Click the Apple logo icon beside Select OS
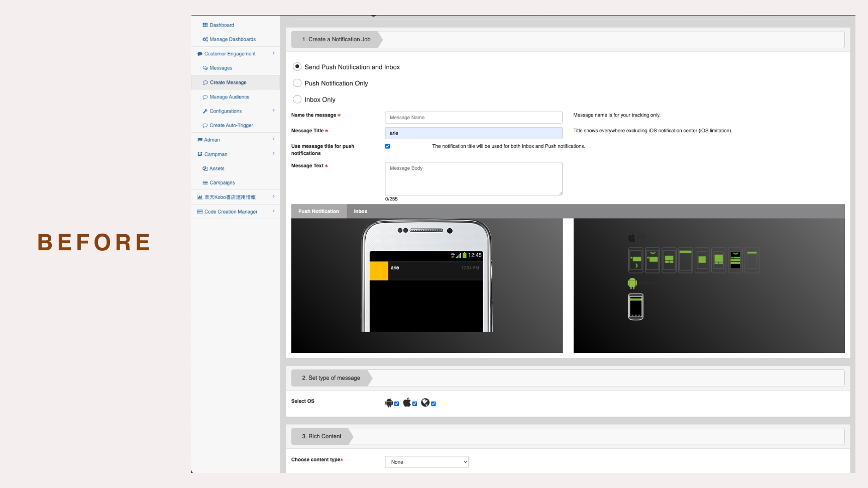Screen dimensions: 868x488 point(407,402)
